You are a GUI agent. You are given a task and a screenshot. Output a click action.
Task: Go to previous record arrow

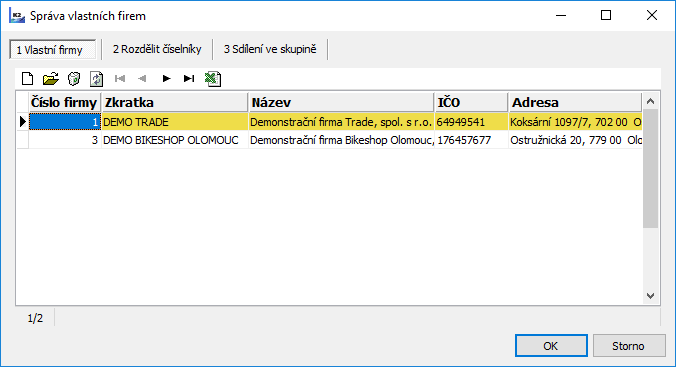coord(142,78)
